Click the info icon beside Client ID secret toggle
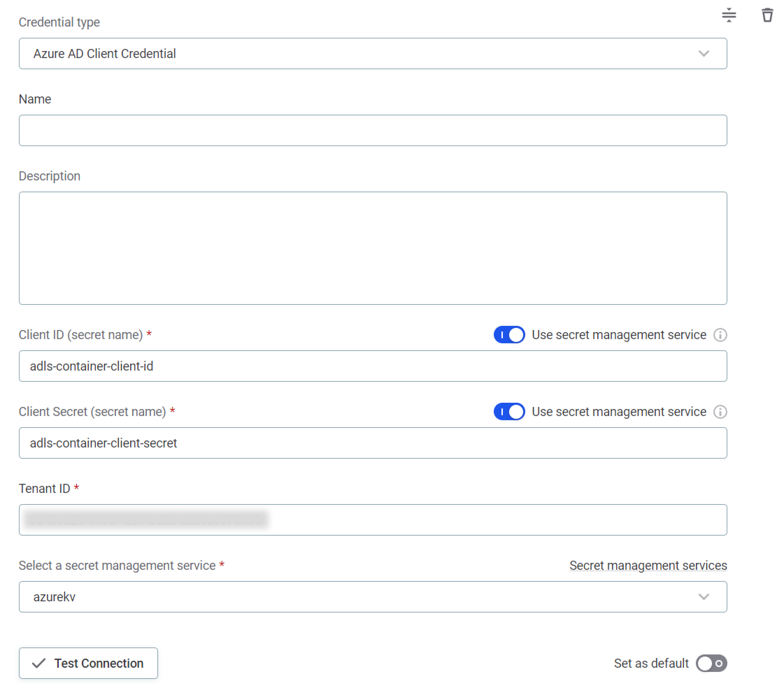Image resolution: width=784 pixels, height=688 pixels. (720, 335)
